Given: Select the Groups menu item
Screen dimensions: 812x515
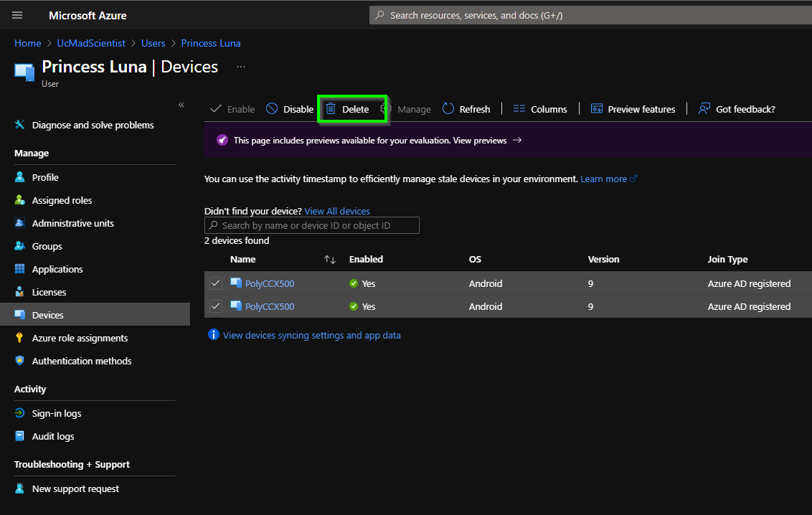Looking at the screenshot, I should 47,246.
